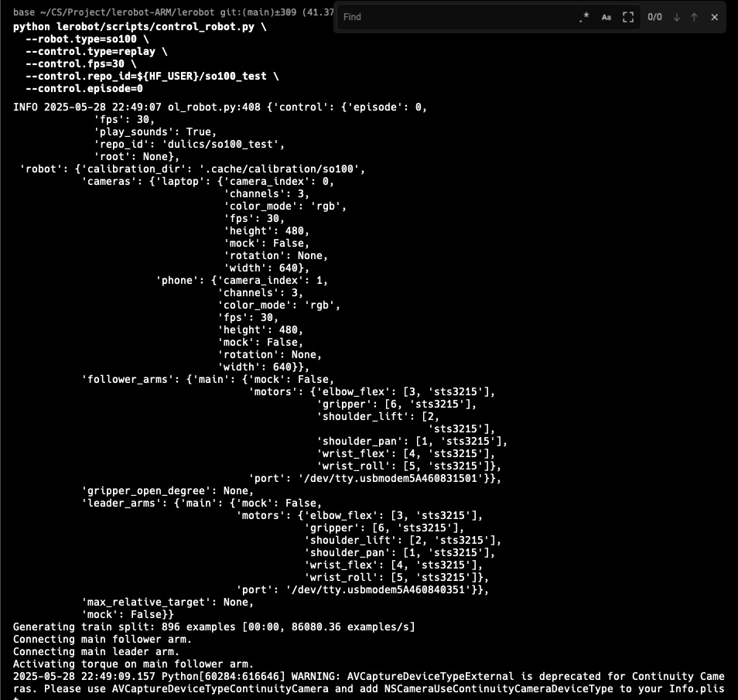Enable case-sensitive matching (Aa) option
The image size is (738, 700).
606,17
